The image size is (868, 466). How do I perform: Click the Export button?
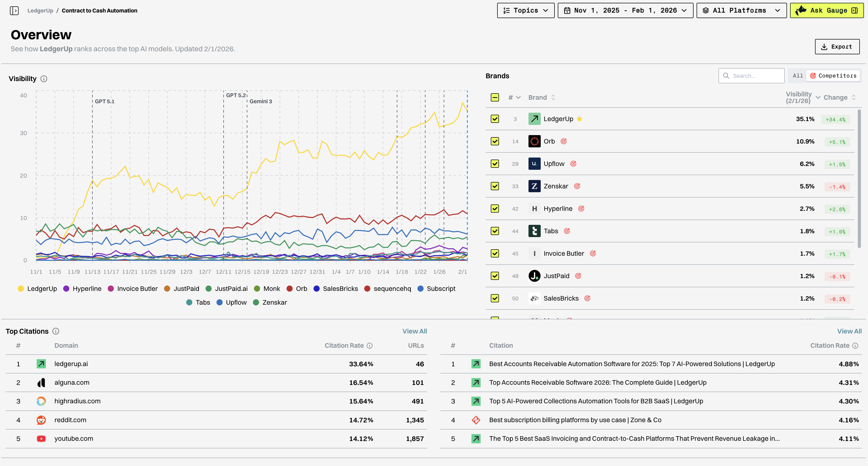coord(837,47)
